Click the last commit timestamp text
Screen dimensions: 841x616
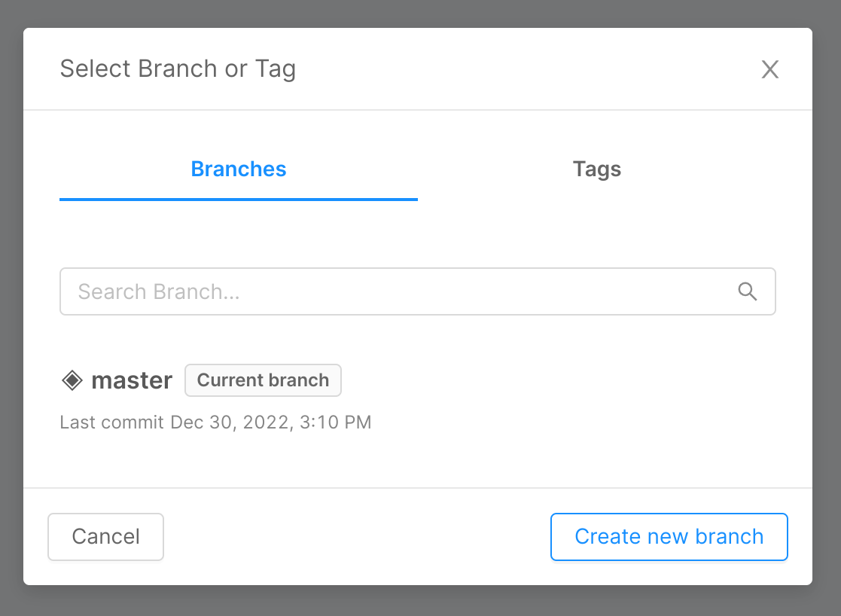coord(216,422)
